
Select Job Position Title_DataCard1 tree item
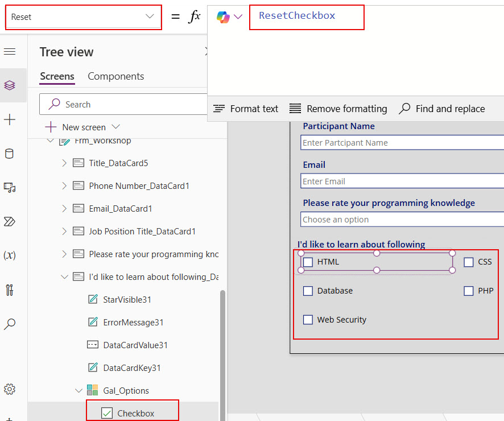(x=142, y=231)
